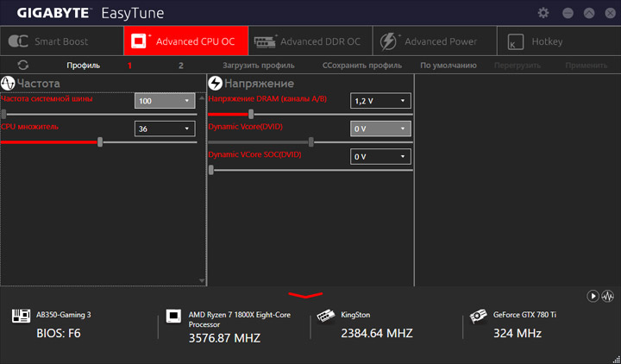
Task: Click the Smart Boost toggle icon
Action: pyautogui.click(x=18, y=41)
